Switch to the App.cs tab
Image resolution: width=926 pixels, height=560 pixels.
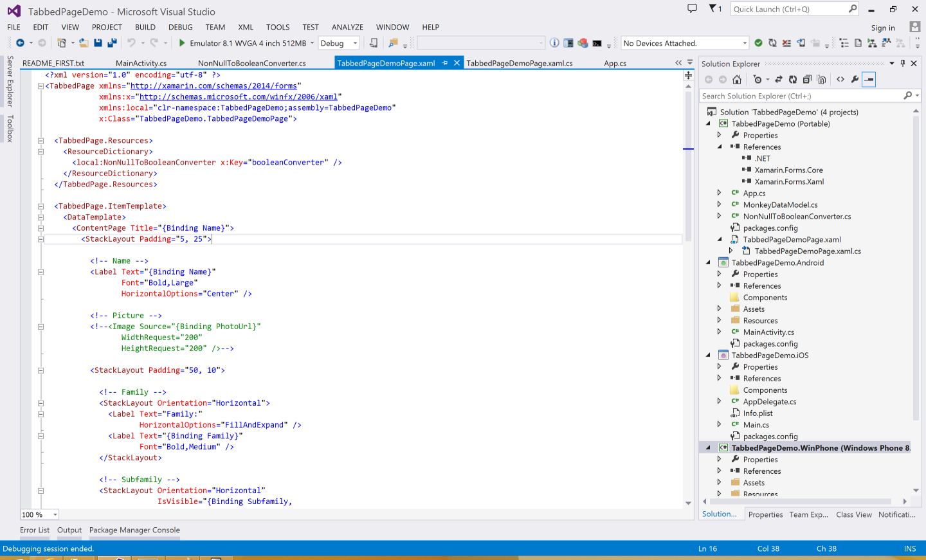(615, 62)
